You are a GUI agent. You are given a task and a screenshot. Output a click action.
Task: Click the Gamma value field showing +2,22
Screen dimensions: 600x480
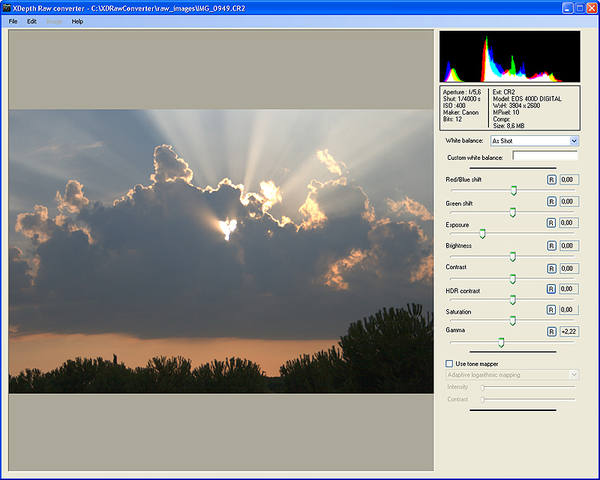coord(569,331)
